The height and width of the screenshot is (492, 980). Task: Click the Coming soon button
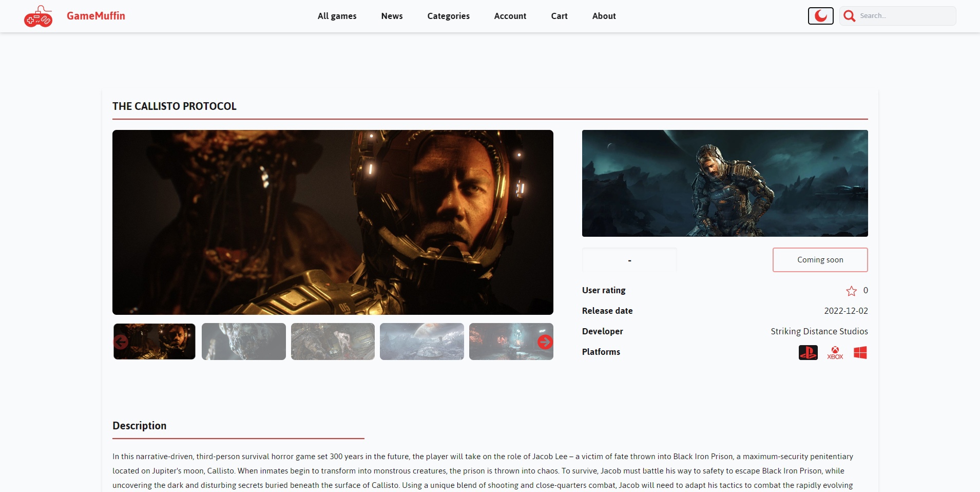(x=820, y=260)
